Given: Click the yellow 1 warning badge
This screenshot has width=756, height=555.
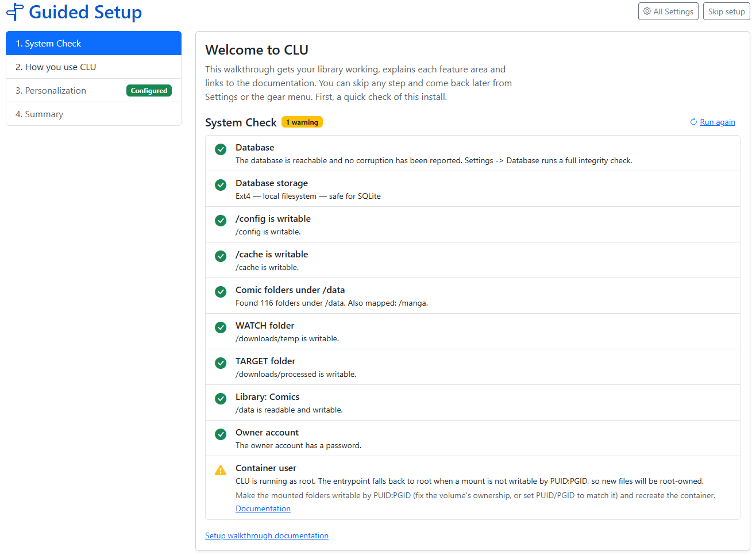Looking at the screenshot, I should (x=302, y=122).
